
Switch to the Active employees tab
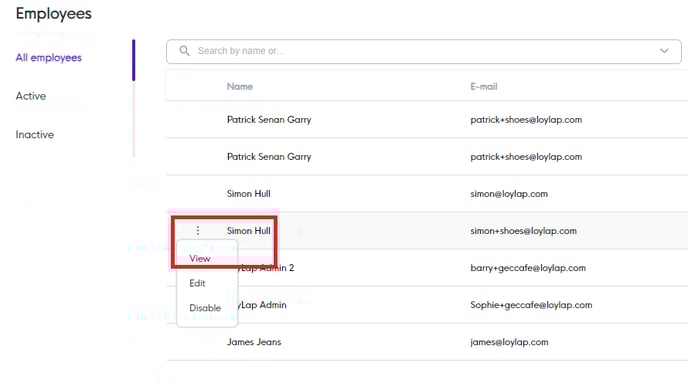(31, 96)
